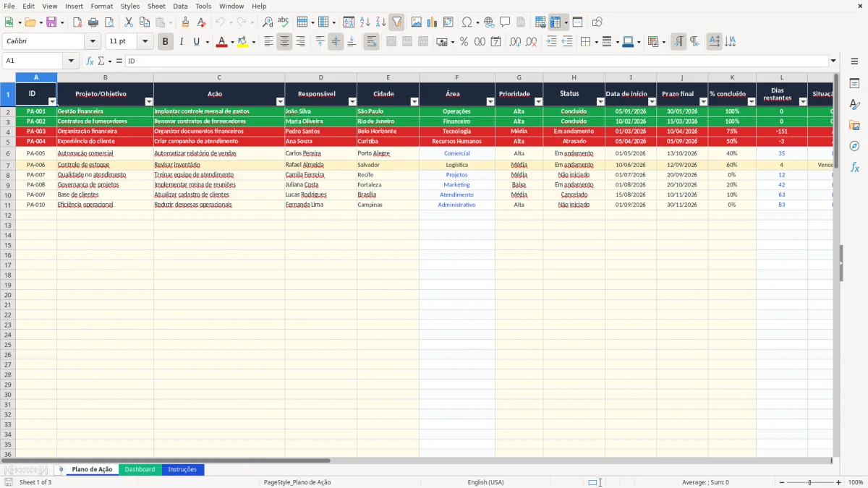Toggle Center Vertically alignment
Screen dimensions: 868x488
point(336,42)
